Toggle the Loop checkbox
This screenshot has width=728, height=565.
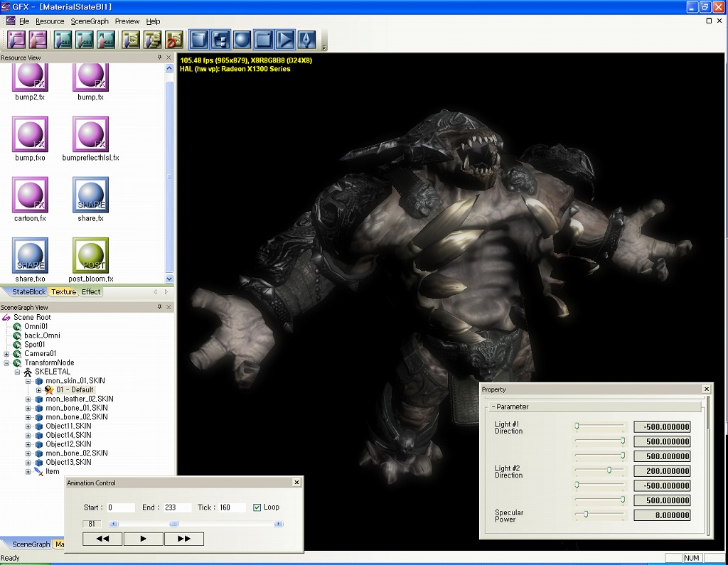tap(257, 507)
